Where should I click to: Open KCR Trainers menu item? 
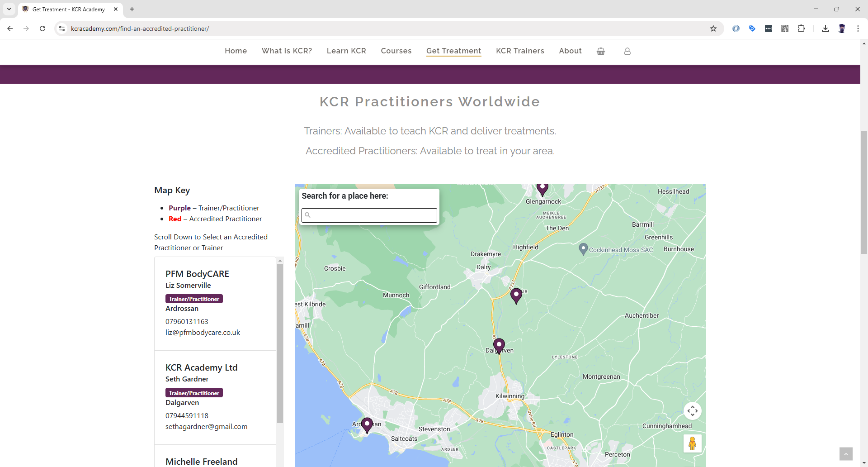[520, 51]
